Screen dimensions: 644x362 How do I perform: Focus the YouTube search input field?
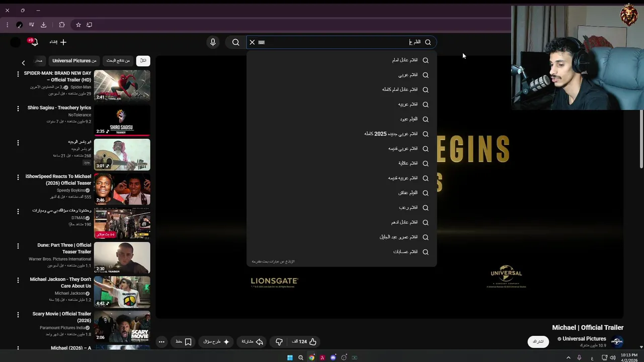point(342,42)
